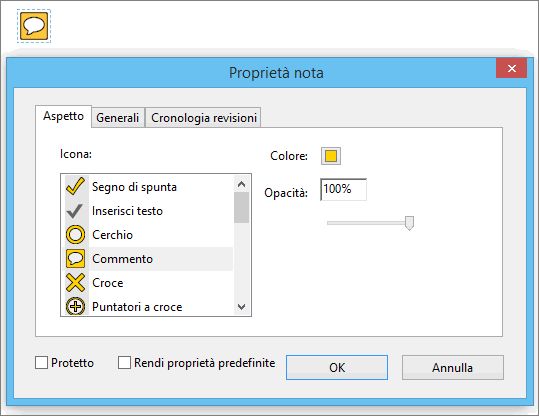The width and height of the screenshot is (539, 416).
Task: Click the icon list scroll up arrow
Action: 242,184
